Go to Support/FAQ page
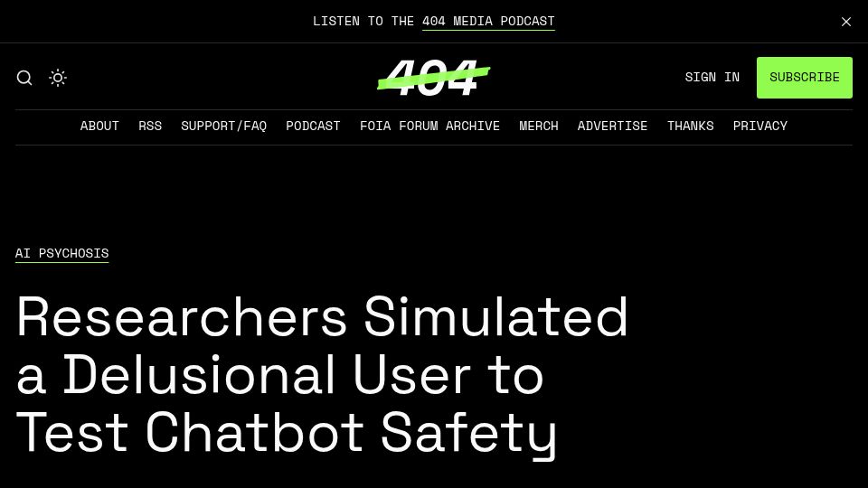The height and width of the screenshot is (488, 868). (x=223, y=127)
